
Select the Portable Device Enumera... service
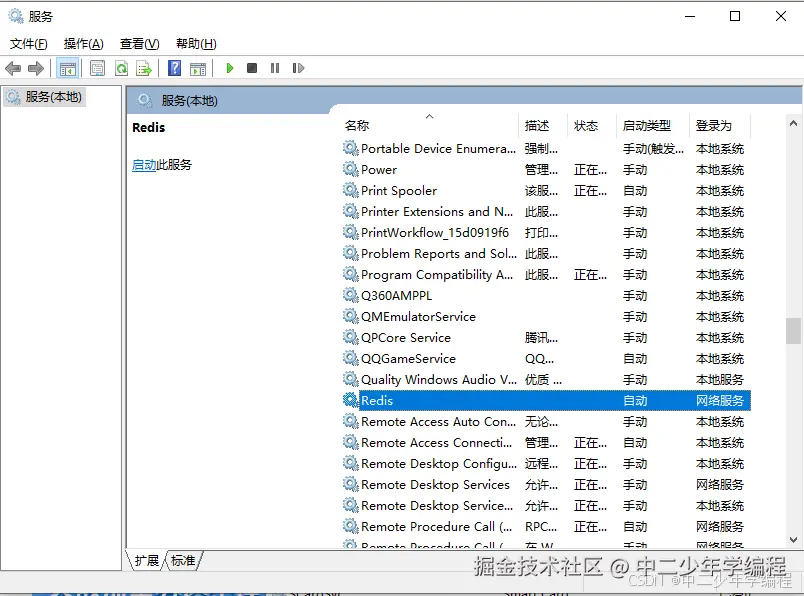click(438, 149)
